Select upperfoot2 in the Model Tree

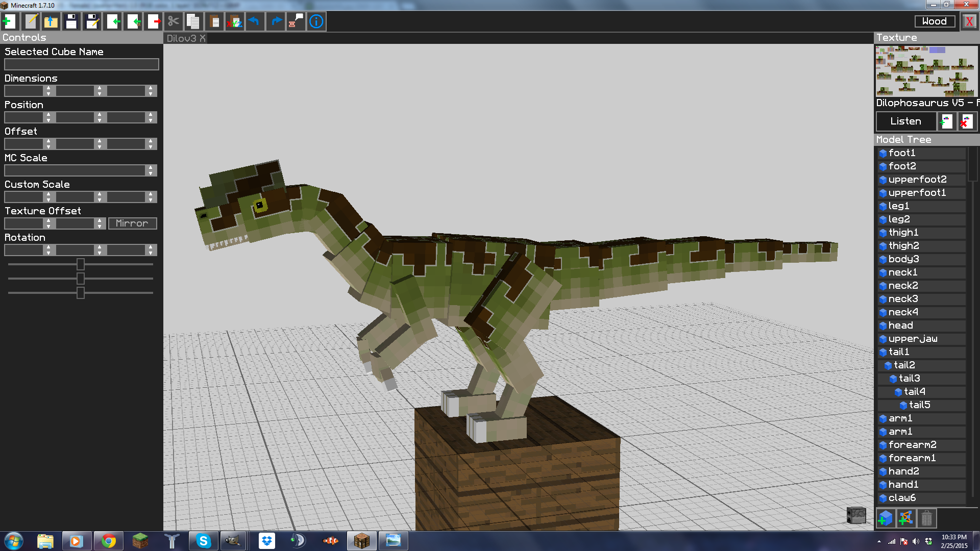[x=921, y=180]
